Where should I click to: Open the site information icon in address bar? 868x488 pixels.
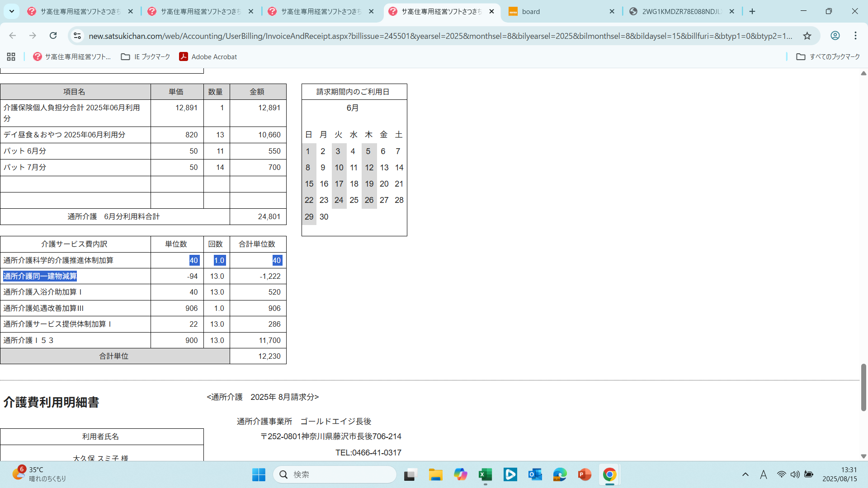(77, 36)
